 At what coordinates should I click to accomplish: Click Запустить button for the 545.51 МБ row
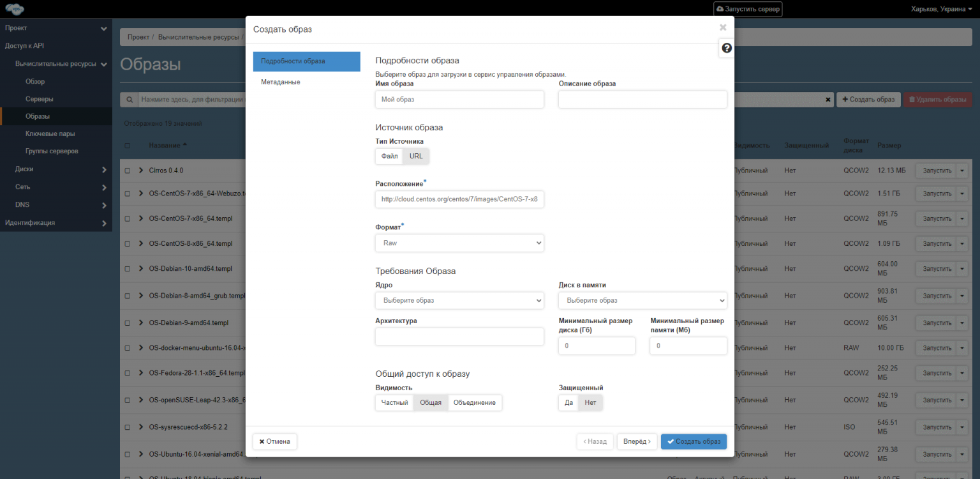(x=937, y=427)
